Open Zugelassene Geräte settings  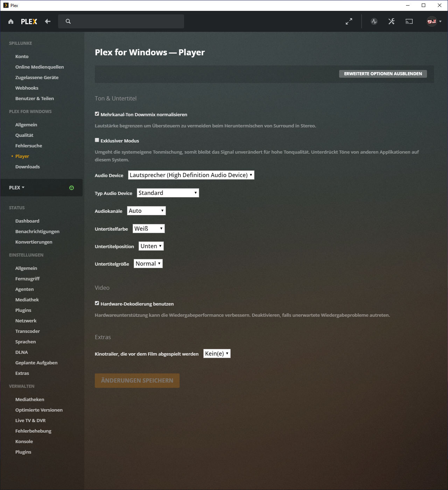(37, 77)
